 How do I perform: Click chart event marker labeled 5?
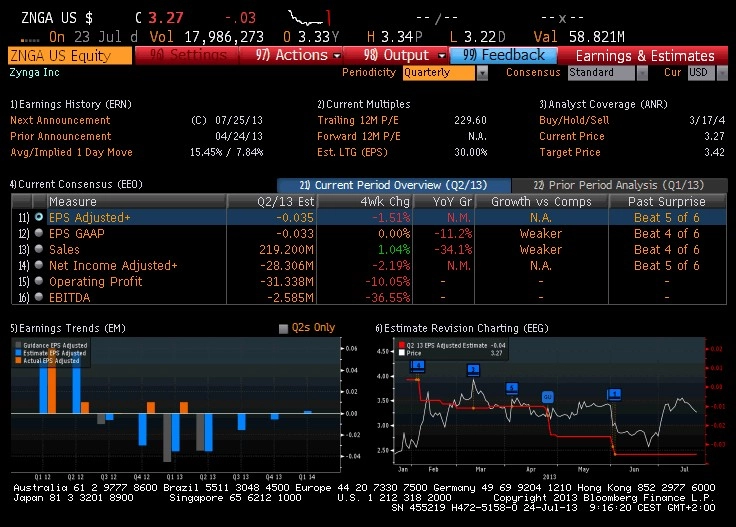512,388
